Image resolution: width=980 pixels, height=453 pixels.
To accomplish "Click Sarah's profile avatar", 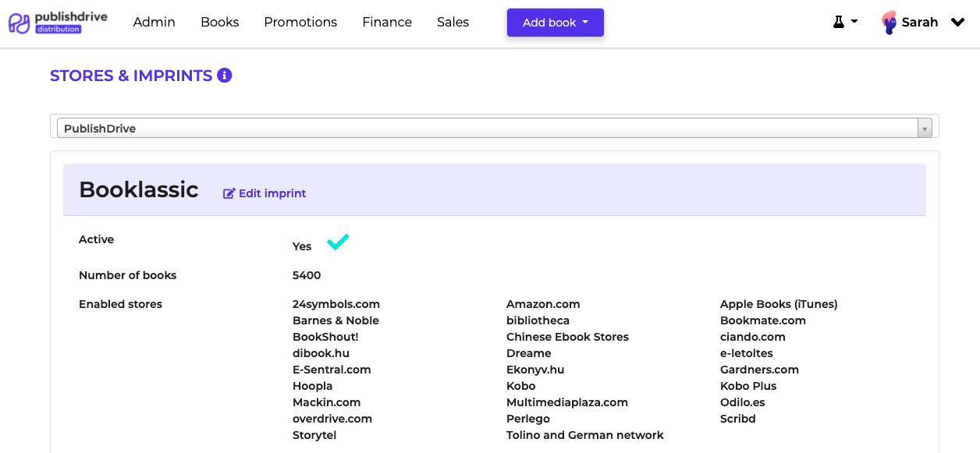I will [889, 23].
